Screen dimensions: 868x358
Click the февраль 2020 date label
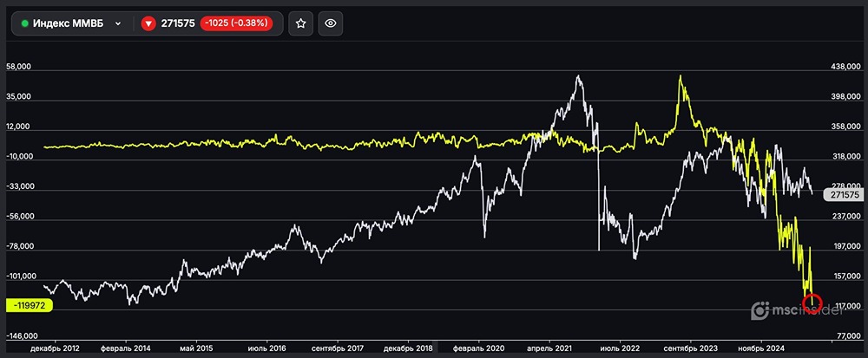[x=479, y=348]
